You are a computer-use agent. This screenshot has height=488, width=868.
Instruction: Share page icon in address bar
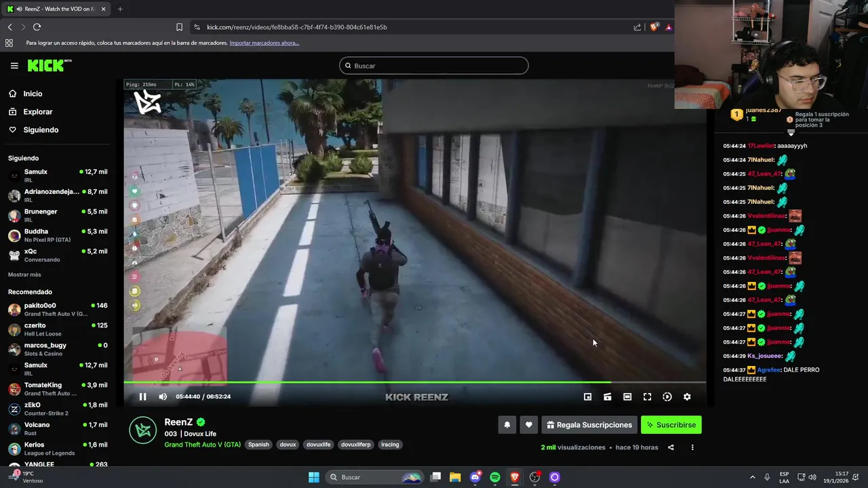pyautogui.click(x=637, y=27)
